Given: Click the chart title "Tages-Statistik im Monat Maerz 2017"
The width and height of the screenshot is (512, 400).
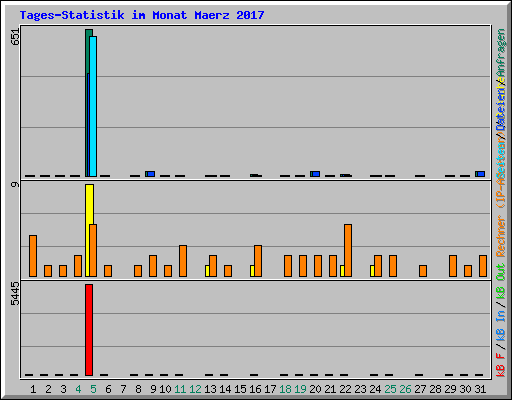Looking at the screenshot, I should tap(142, 15).
